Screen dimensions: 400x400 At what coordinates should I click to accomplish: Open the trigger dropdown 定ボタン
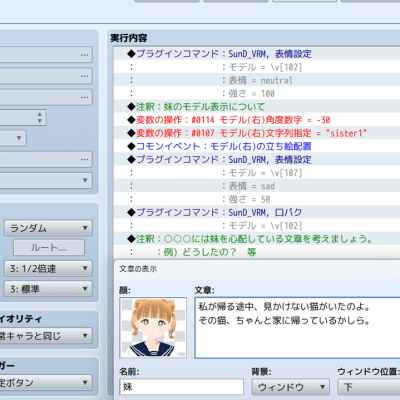tap(46, 382)
